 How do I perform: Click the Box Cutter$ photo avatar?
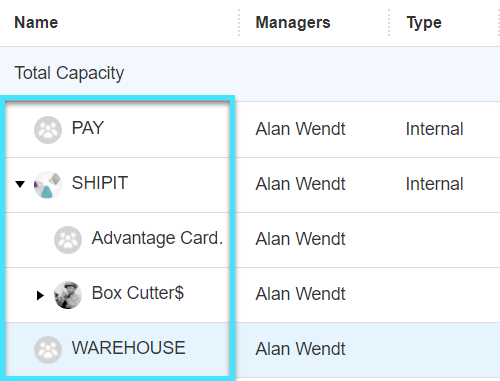point(68,295)
